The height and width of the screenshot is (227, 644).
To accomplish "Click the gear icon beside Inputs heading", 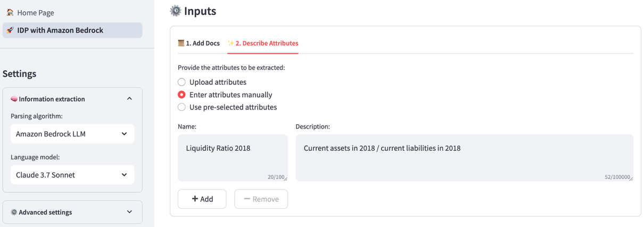I will pyautogui.click(x=175, y=11).
